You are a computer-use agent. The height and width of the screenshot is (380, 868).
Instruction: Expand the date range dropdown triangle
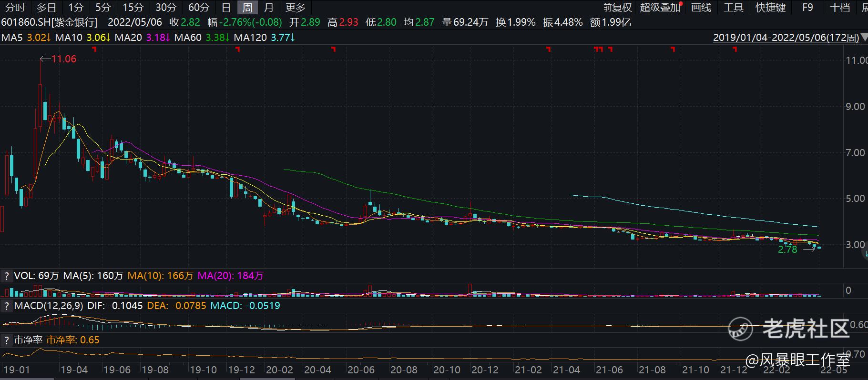(864, 38)
